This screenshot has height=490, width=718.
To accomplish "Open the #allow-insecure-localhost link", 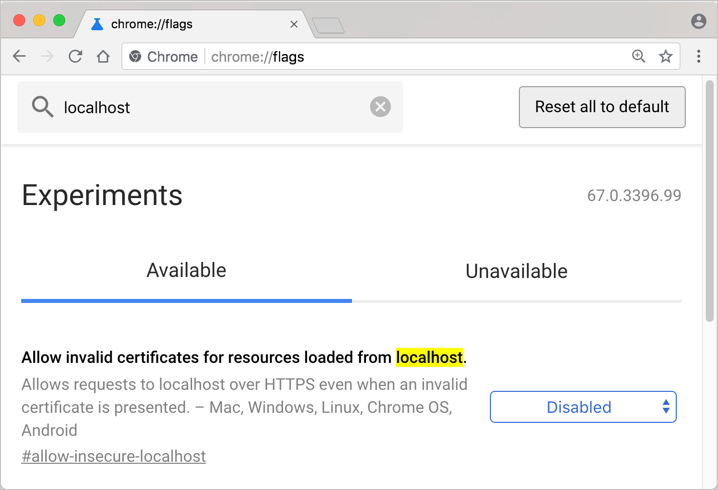I will pyautogui.click(x=113, y=456).
